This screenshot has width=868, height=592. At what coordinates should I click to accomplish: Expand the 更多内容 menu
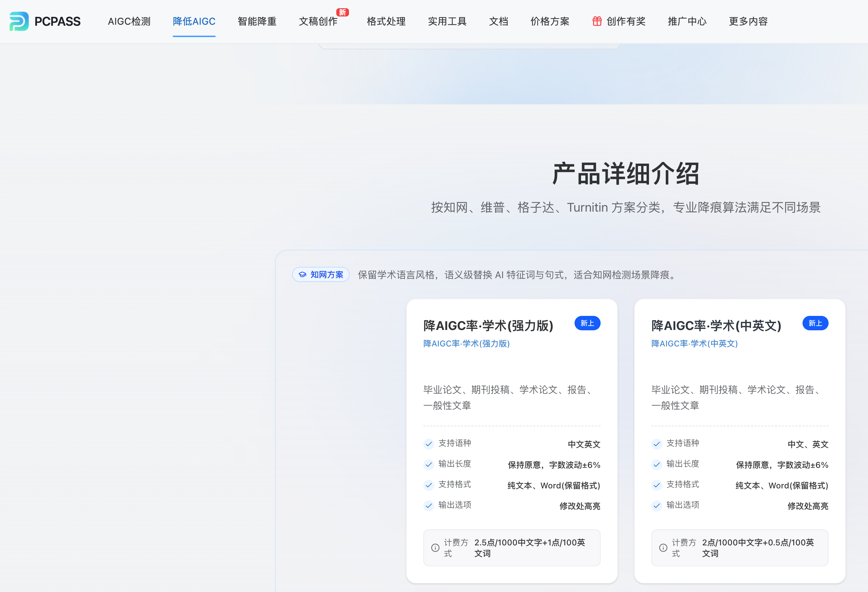point(748,21)
